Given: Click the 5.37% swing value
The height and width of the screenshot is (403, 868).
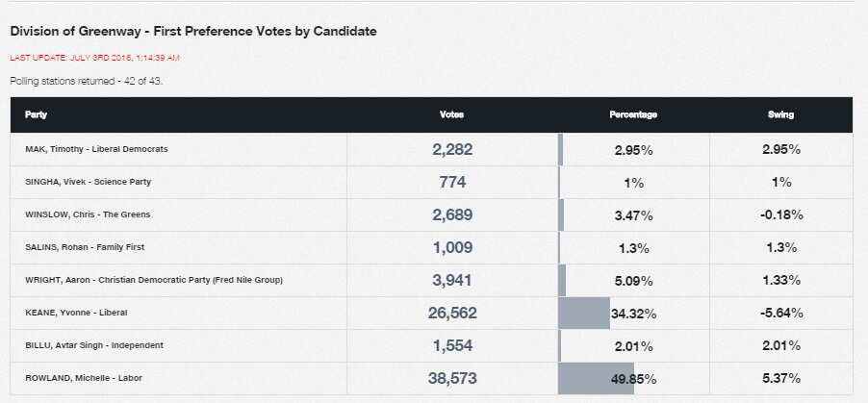Looking at the screenshot, I should click(x=780, y=378).
